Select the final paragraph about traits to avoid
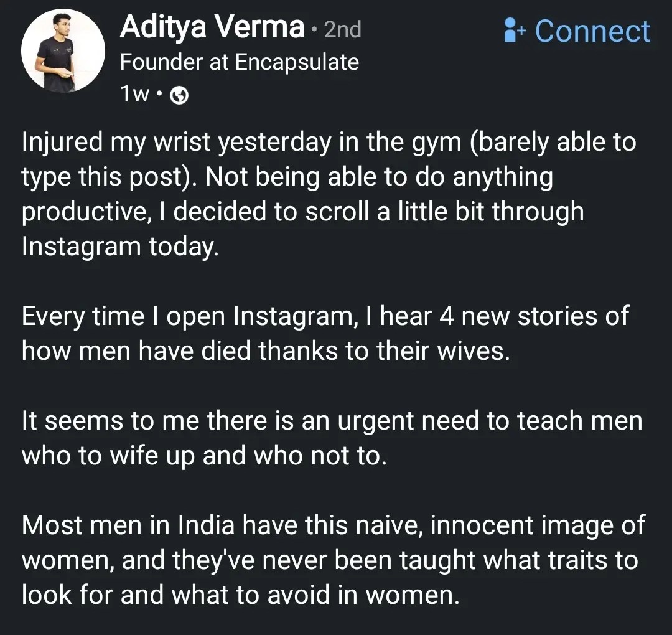Viewport: 672px width, 635px height. [x=333, y=559]
